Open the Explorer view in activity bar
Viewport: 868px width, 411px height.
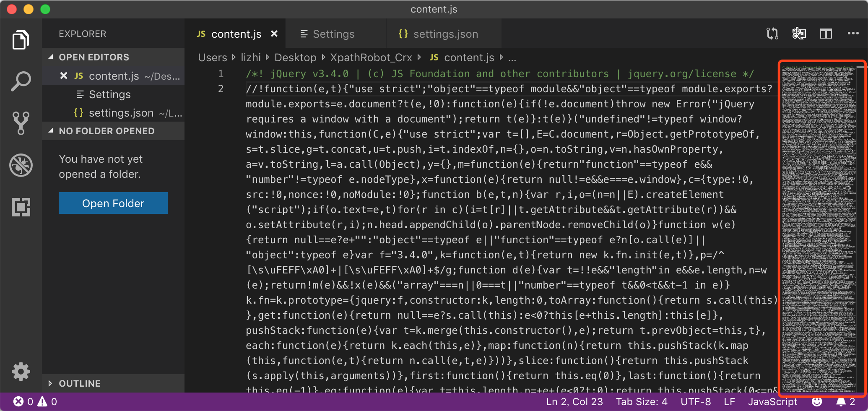coord(21,39)
